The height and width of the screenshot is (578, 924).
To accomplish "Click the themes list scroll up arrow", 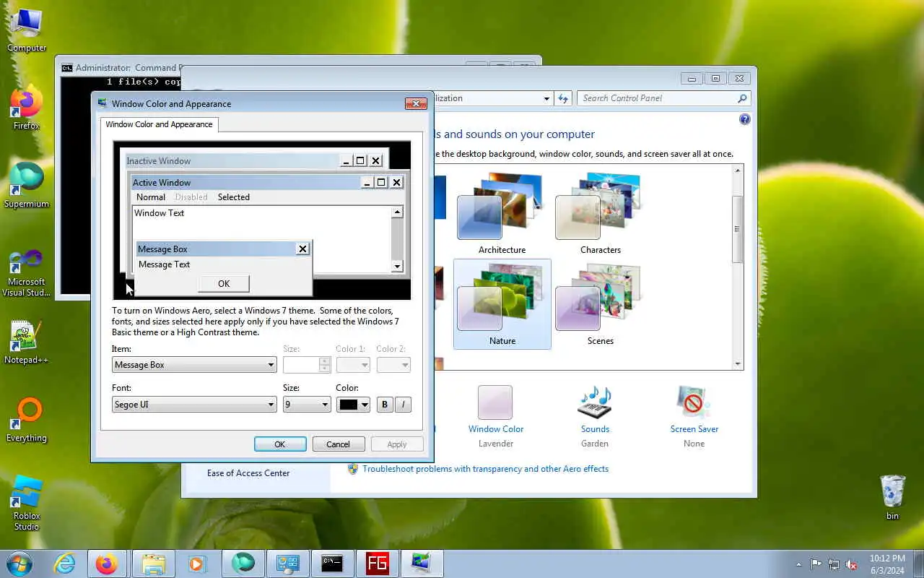I will 738,171.
